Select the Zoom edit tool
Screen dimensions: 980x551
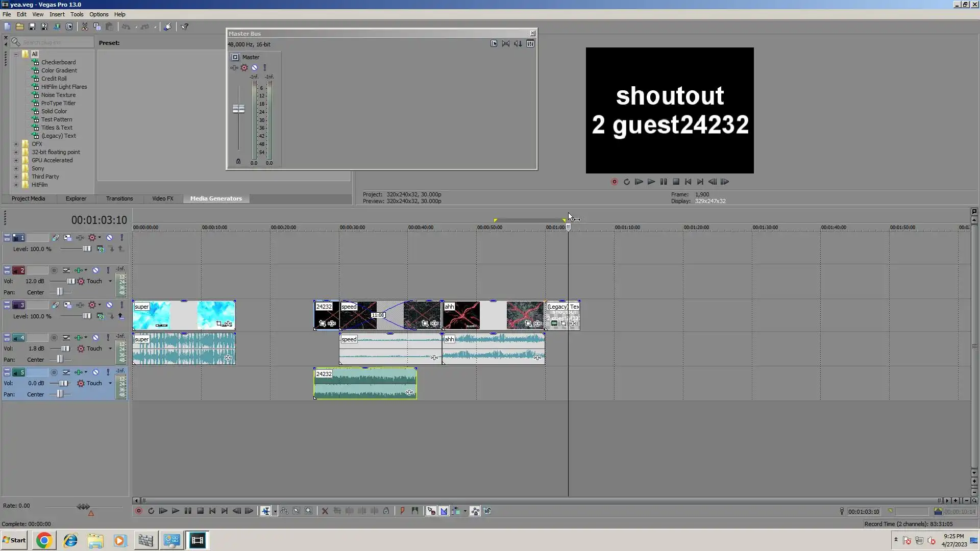click(x=309, y=511)
